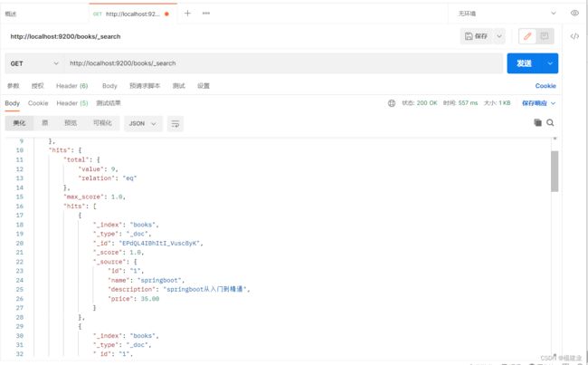Open the request Header (6) tab
The image size is (588, 365).
coord(72,86)
